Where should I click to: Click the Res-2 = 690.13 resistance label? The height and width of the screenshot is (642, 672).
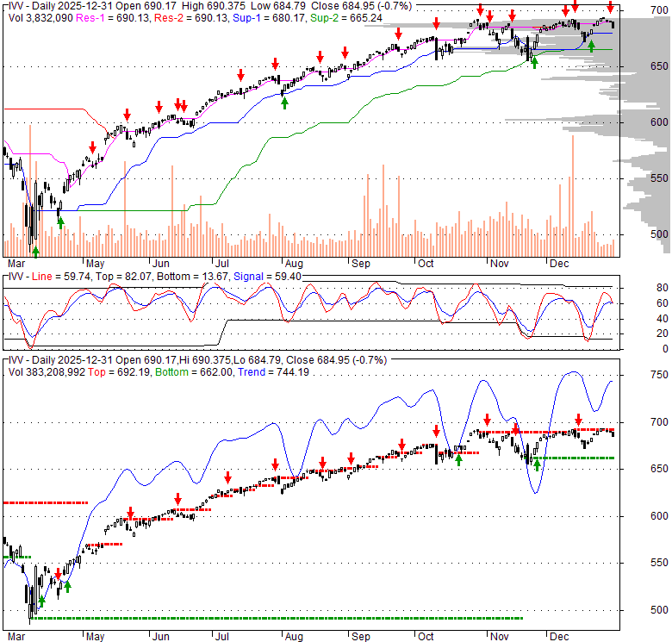click(x=191, y=18)
